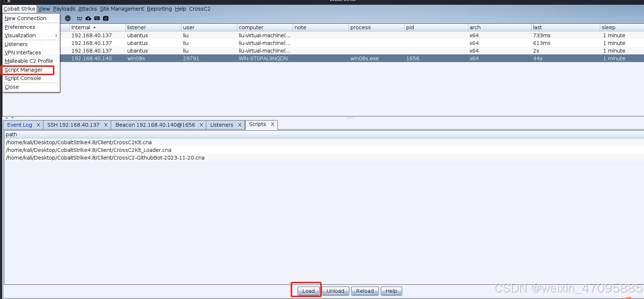Click the pid 1656 cell

coord(436,58)
